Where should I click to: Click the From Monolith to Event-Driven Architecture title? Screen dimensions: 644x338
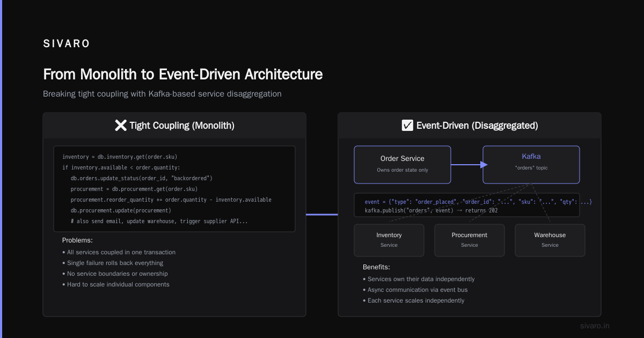click(183, 74)
